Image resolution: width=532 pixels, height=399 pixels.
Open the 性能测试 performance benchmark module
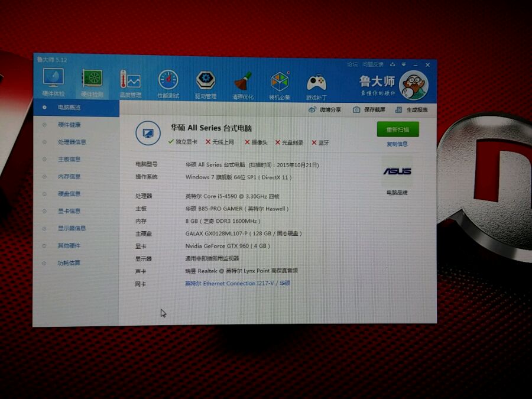(168, 85)
